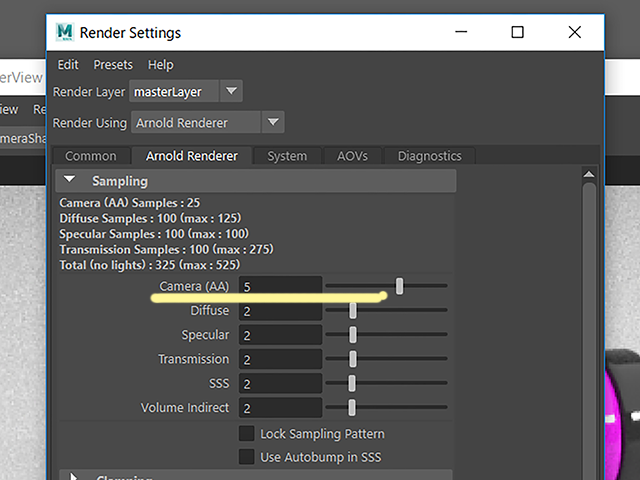Minimize the Render Settings window
Viewport: 640px width, 480px height.
coord(461,32)
